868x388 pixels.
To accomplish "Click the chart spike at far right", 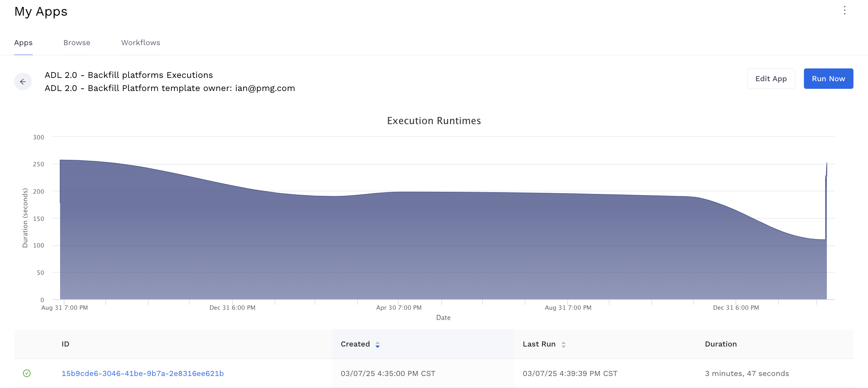I will (x=826, y=170).
